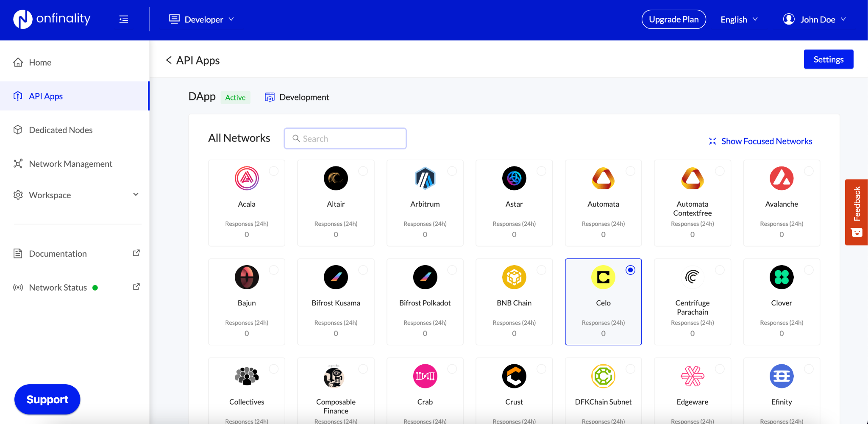Select the Altair network radio button
Screen dimensions: 868x424
pos(363,171)
